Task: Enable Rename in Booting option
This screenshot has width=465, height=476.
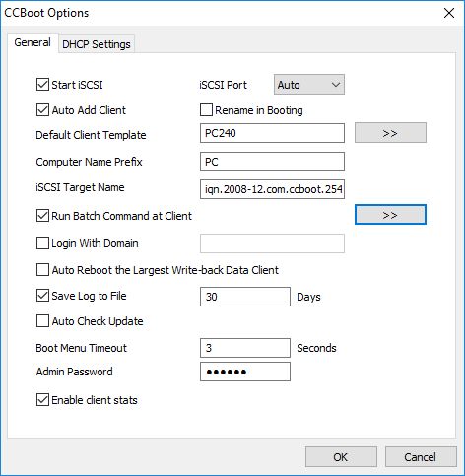Action: click(206, 110)
